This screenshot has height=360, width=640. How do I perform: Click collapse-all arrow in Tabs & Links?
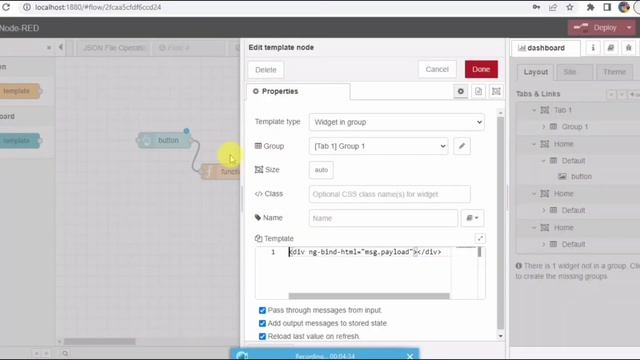click(x=611, y=94)
